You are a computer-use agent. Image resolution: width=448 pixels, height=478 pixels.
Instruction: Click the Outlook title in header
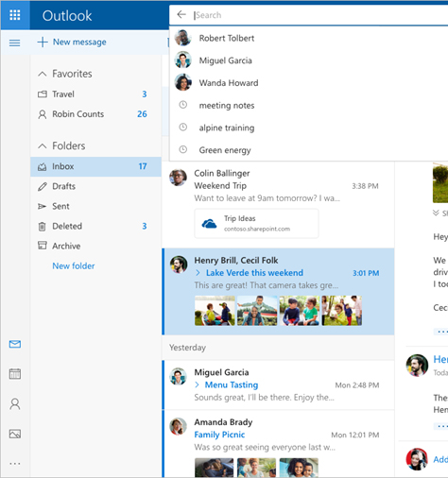[x=67, y=16]
